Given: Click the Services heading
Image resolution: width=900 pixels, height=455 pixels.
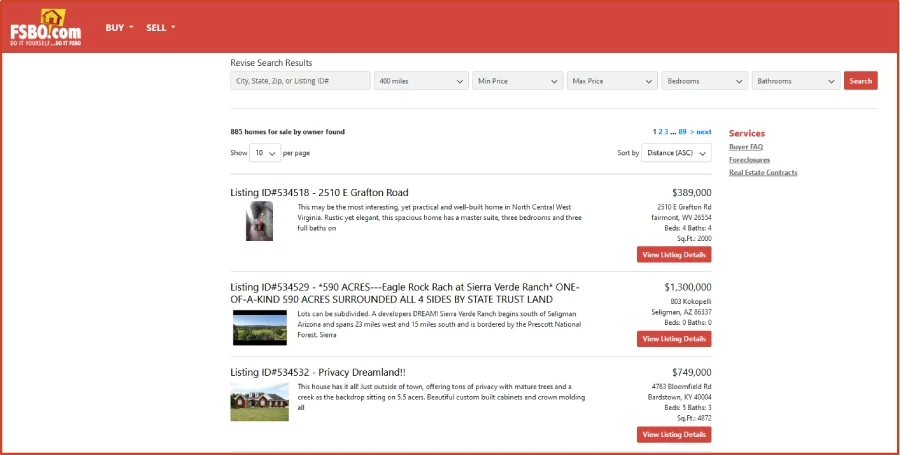Looking at the screenshot, I should (x=747, y=133).
